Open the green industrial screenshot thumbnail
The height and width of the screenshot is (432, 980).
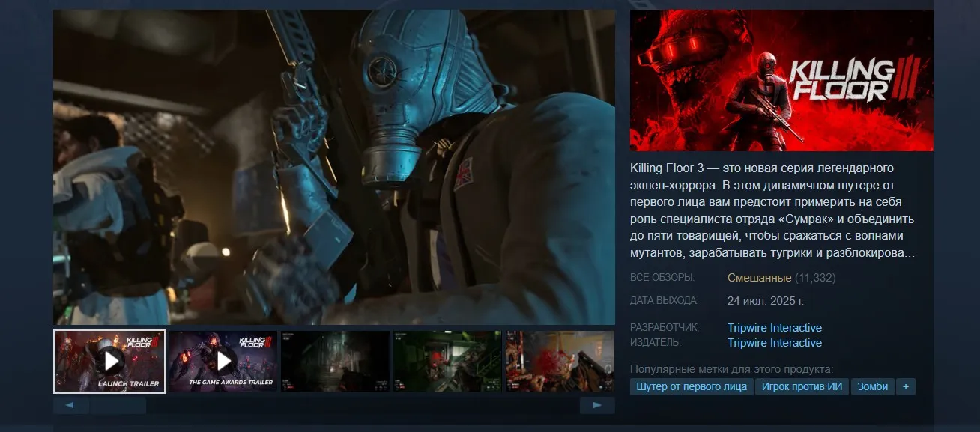(448, 362)
